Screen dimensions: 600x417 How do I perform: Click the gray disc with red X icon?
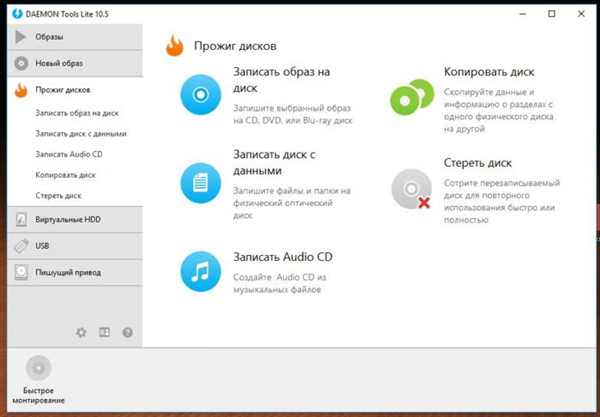[x=411, y=189]
